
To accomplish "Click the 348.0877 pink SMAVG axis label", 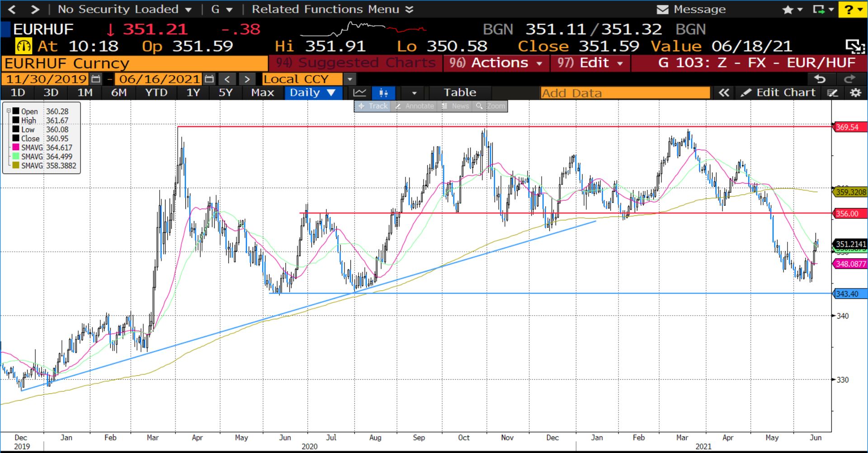I will (850, 264).
